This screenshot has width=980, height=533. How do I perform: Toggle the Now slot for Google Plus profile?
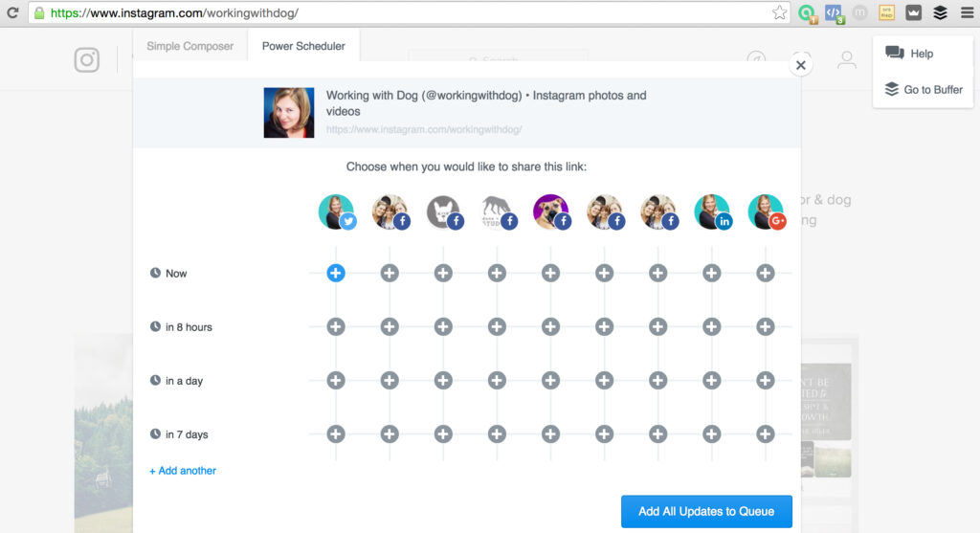(765, 273)
